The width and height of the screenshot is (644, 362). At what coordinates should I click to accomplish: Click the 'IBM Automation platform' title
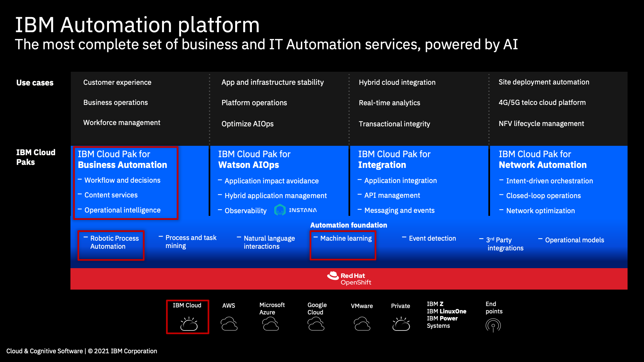pyautogui.click(x=138, y=25)
